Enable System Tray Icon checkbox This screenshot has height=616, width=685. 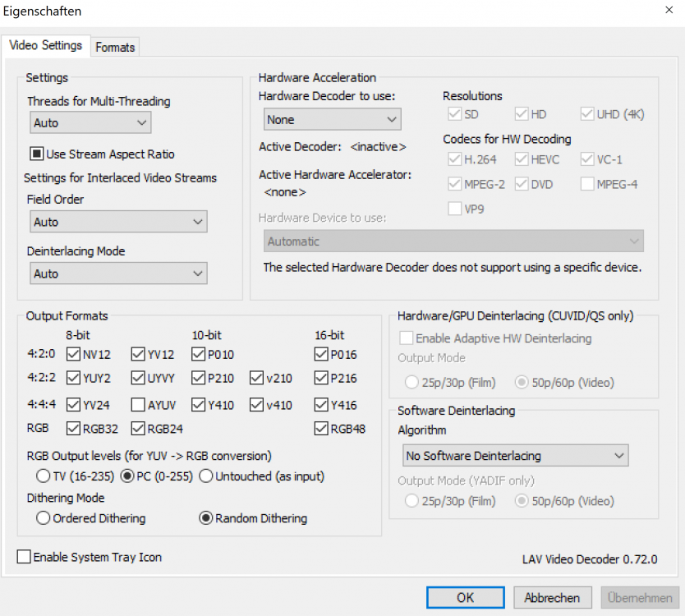pyautogui.click(x=24, y=557)
